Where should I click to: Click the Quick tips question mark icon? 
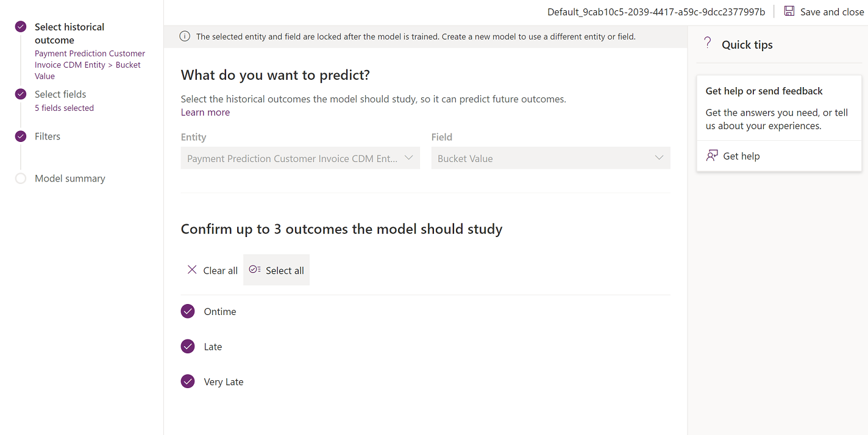click(x=708, y=43)
